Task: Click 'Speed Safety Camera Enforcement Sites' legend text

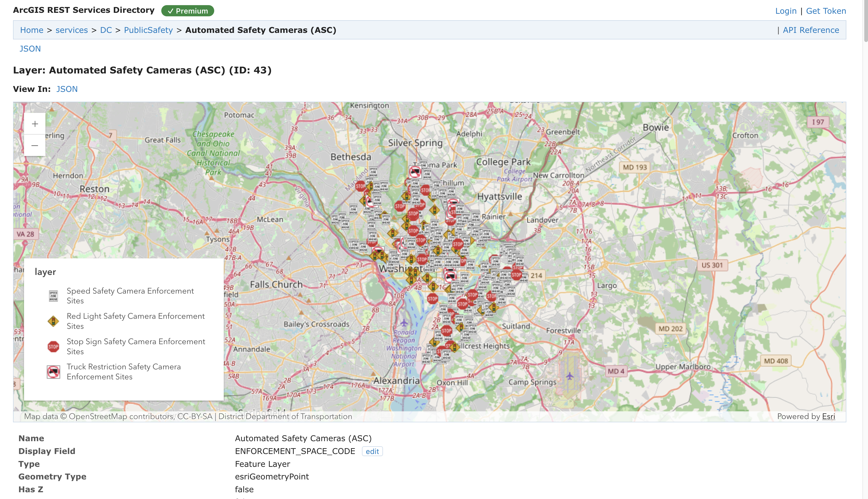Action: coord(130,296)
